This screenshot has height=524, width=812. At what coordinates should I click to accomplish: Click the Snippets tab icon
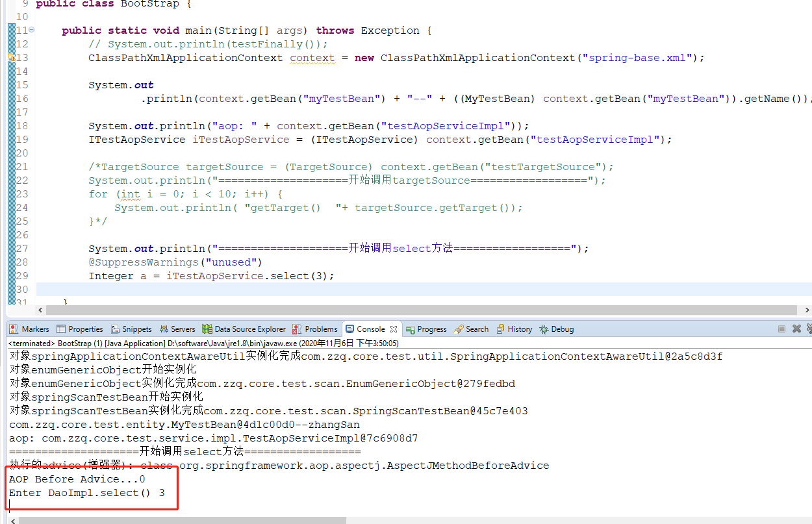click(116, 329)
